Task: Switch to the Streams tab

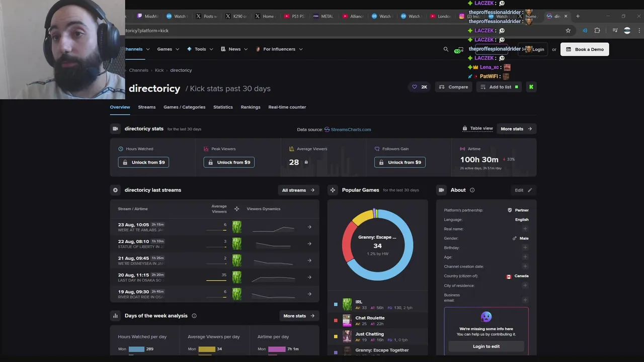Action: tap(147, 107)
